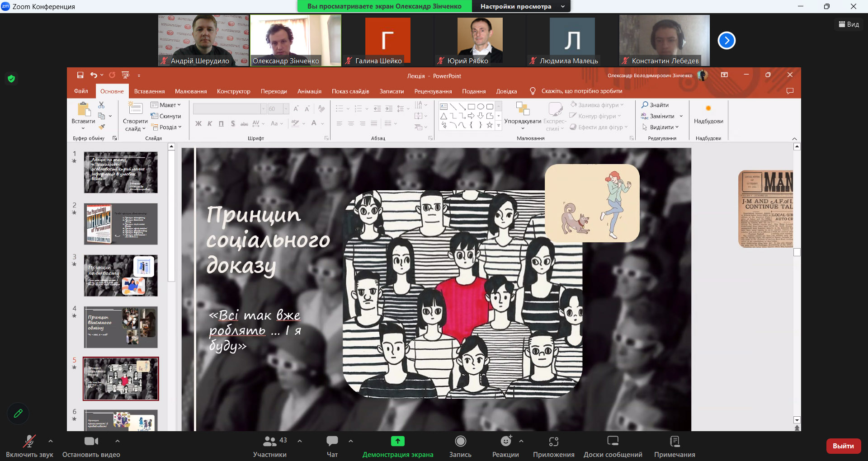Select slide 1 thumbnail
868x461 pixels.
(121, 173)
